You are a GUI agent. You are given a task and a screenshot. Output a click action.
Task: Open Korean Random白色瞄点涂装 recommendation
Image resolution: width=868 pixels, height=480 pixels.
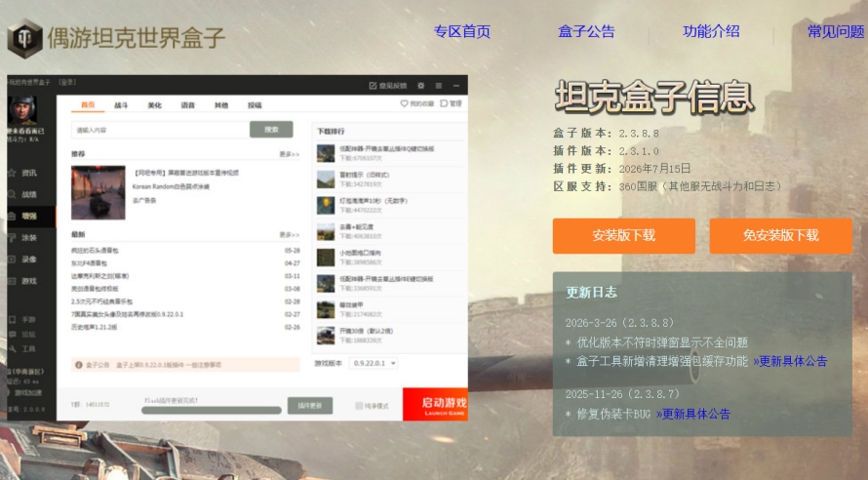point(171,186)
